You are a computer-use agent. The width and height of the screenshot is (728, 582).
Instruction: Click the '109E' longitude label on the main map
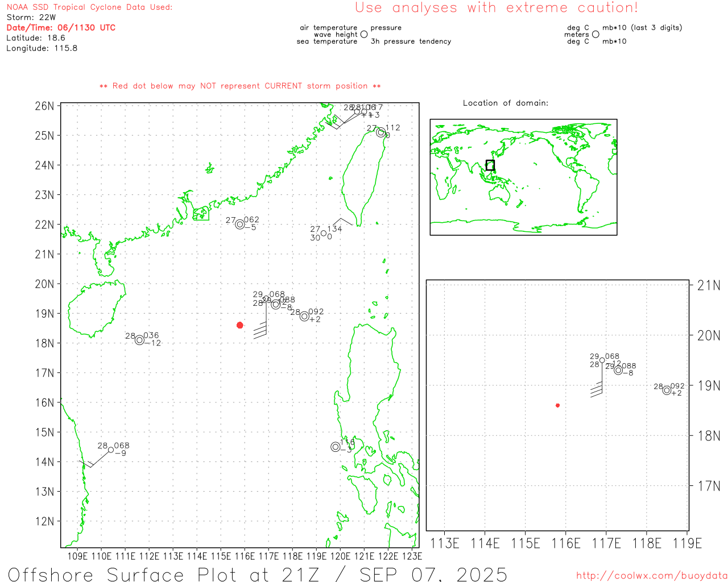coord(77,556)
